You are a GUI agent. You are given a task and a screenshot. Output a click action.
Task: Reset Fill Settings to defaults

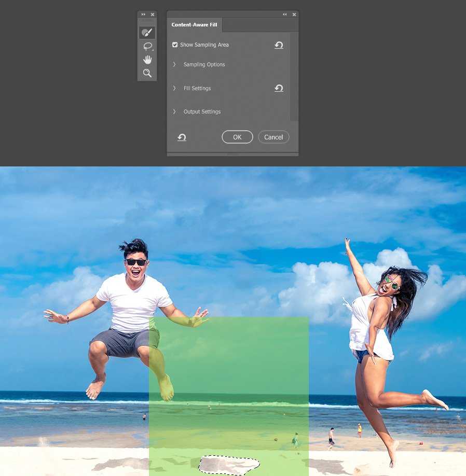click(x=279, y=88)
